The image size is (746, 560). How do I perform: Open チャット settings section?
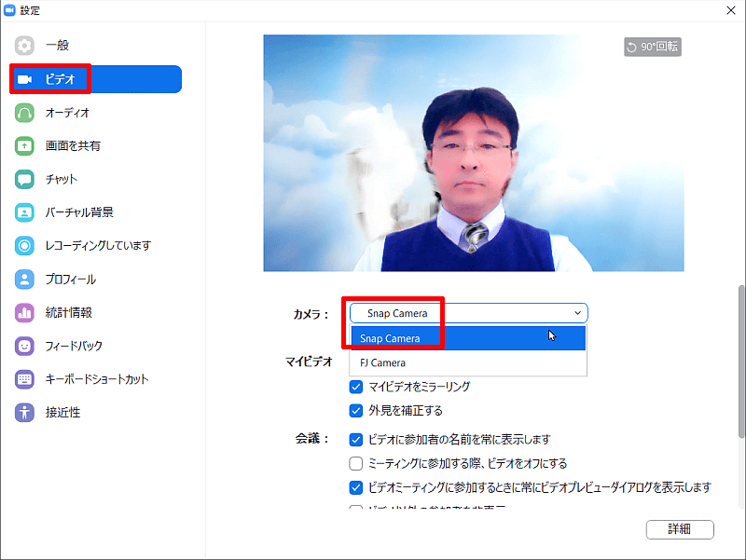(x=62, y=180)
